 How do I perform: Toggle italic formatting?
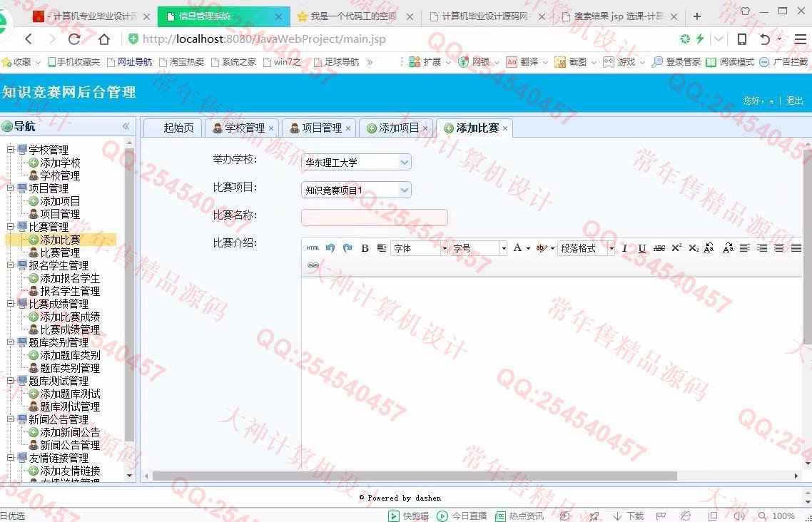[x=624, y=248]
